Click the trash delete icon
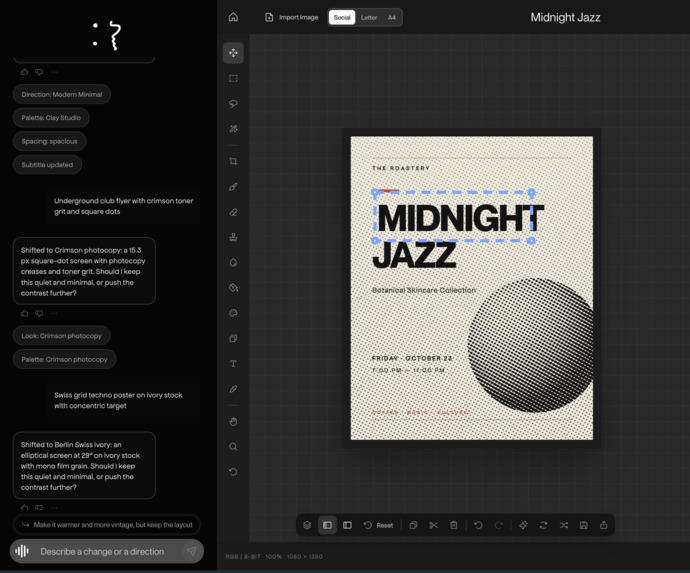 coord(454,525)
